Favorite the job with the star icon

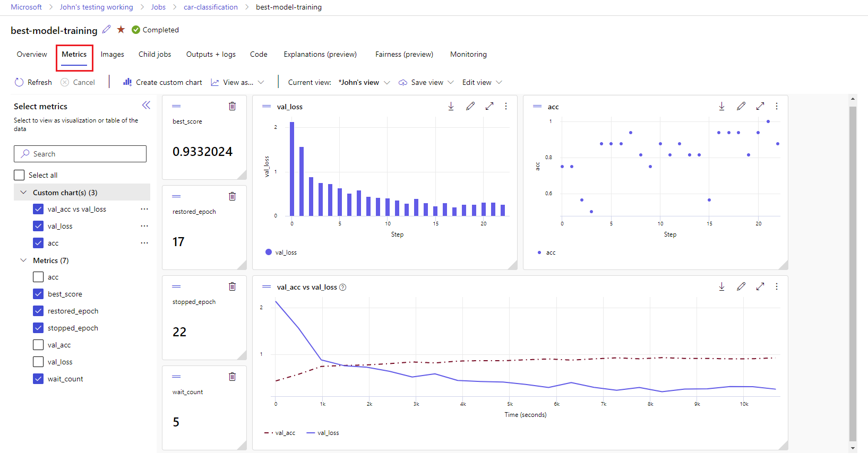(121, 30)
